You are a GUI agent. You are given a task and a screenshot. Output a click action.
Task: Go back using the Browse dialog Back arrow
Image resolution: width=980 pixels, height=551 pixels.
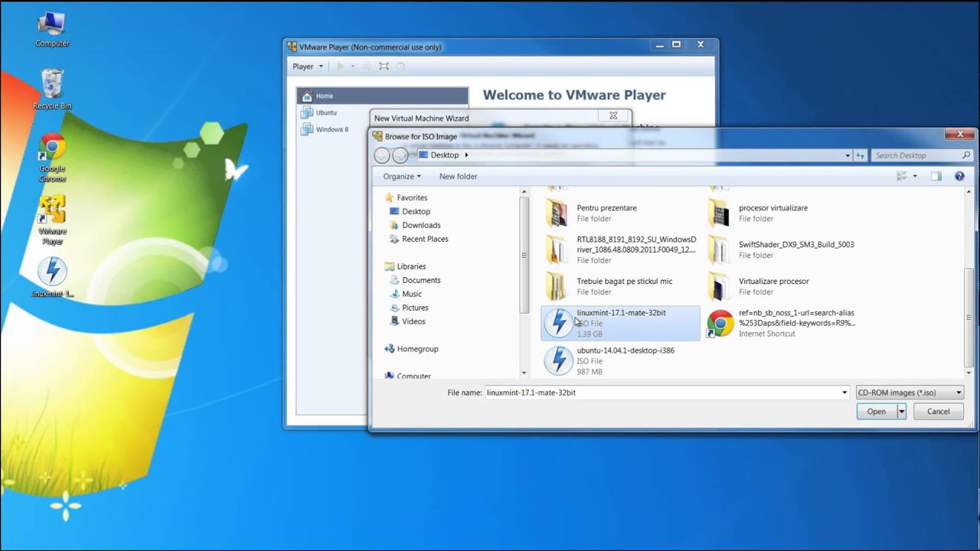(x=382, y=155)
